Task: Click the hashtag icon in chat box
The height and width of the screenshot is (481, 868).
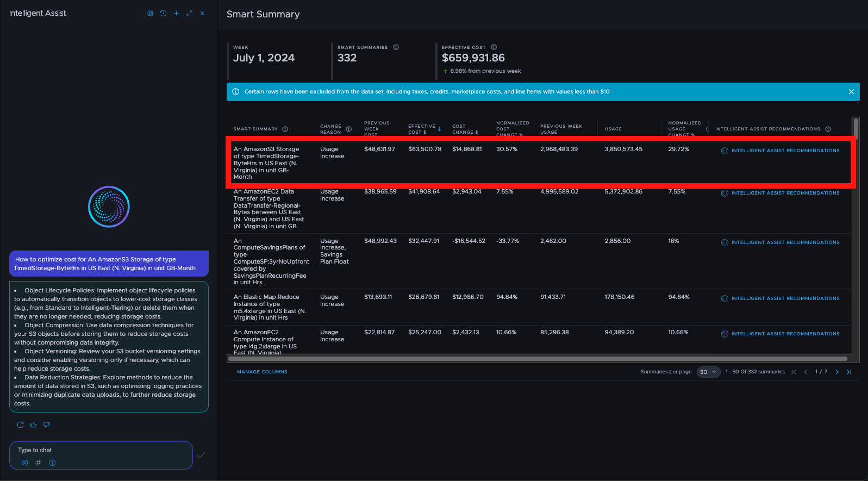Action: [38, 463]
